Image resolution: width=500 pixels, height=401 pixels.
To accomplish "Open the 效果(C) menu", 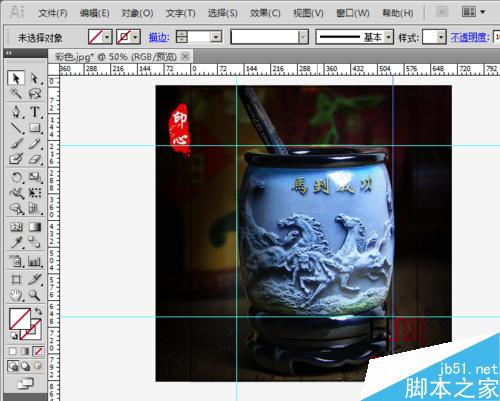I will [265, 13].
